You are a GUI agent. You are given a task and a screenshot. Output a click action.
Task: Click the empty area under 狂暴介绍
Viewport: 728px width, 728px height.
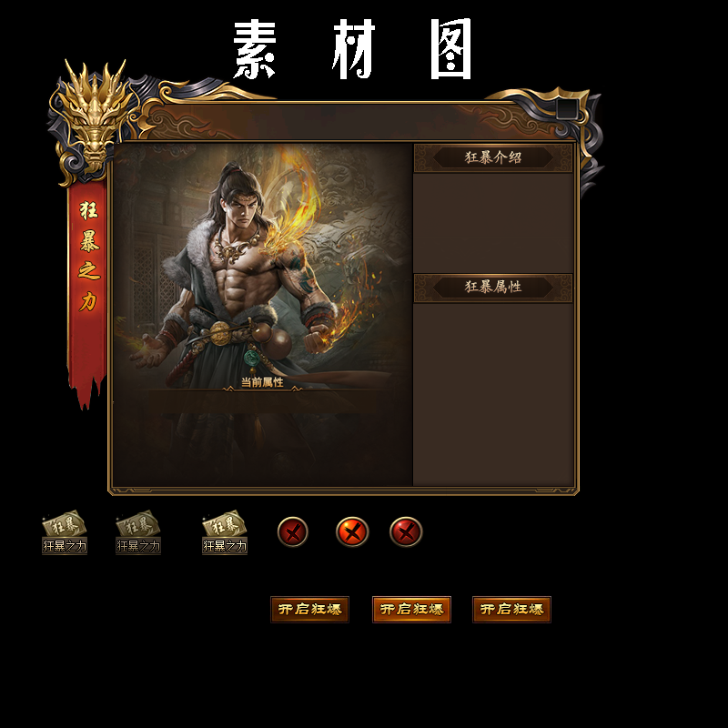pyautogui.click(x=493, y=223)
